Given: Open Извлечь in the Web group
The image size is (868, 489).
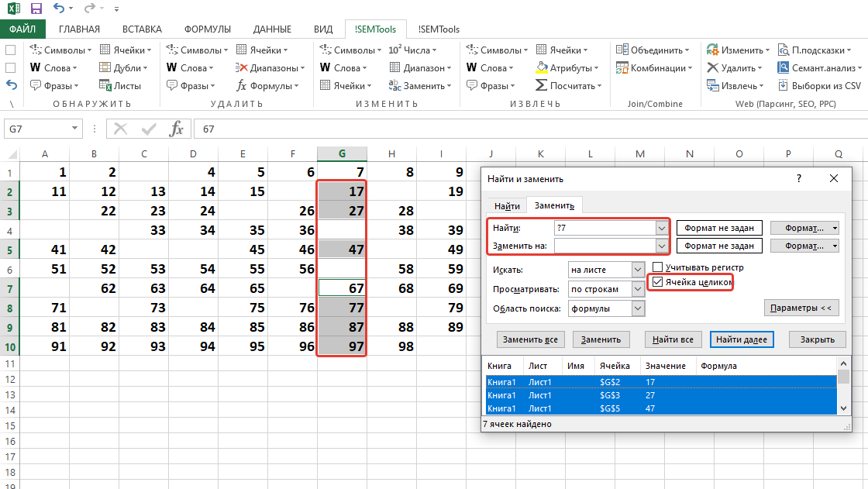Looking at the screenshot, I should (735, 85).
